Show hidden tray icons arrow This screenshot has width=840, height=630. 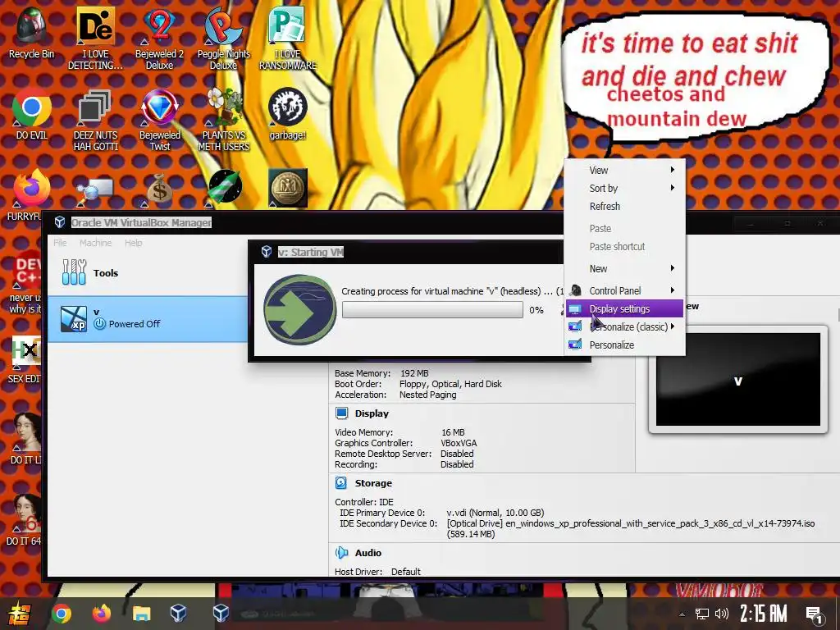click(682, 614)
